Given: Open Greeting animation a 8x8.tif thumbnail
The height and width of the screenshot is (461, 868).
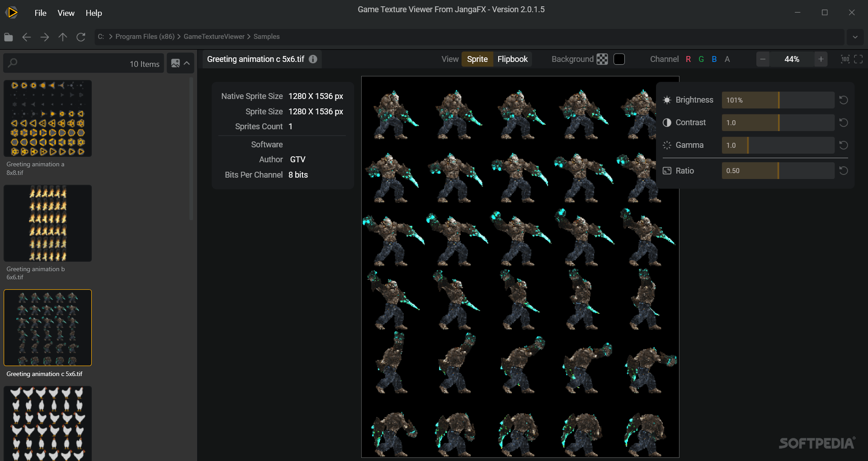Looking at the screenshot, I should click(x=47, y=118).
